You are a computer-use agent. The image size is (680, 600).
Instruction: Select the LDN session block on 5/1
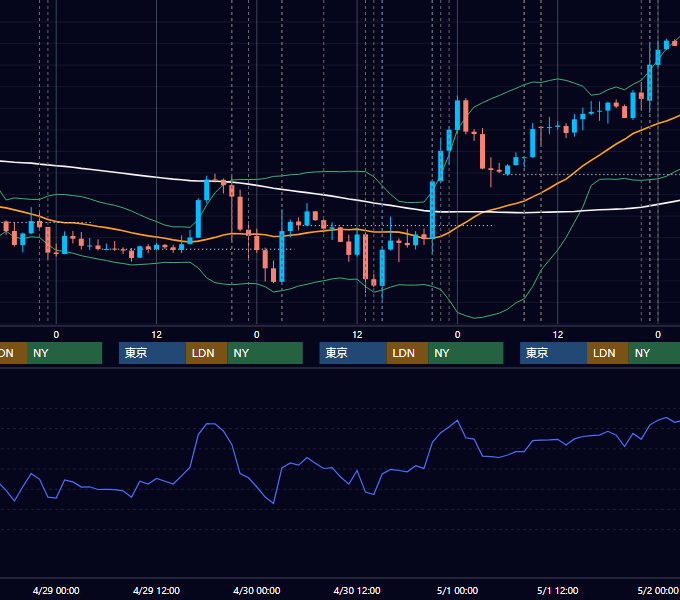[608, 353]
